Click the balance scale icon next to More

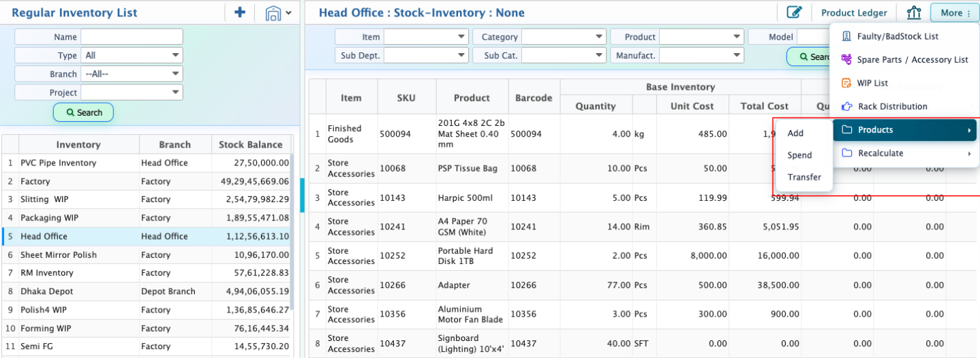(x=914, y=12)
